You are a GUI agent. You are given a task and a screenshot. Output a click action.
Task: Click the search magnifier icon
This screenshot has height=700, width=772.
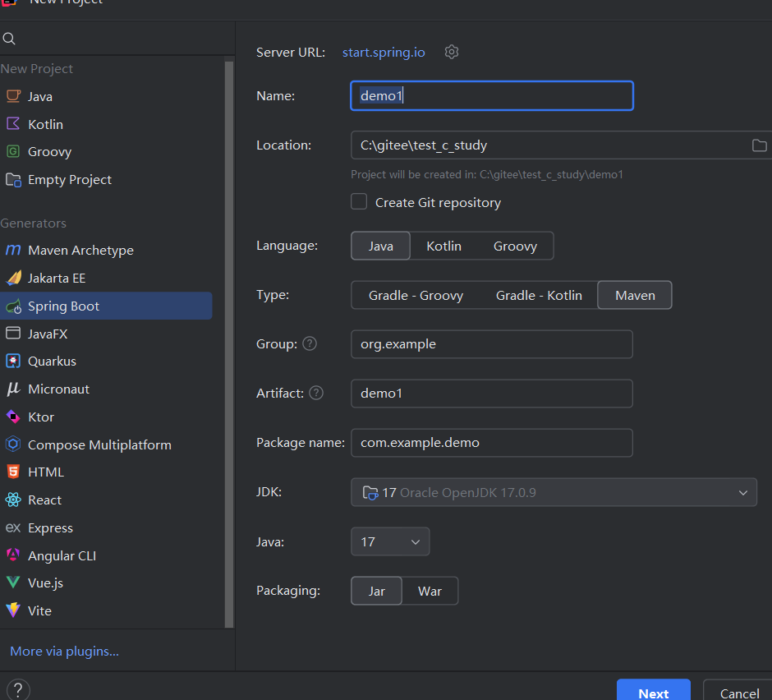pos(9,39)
